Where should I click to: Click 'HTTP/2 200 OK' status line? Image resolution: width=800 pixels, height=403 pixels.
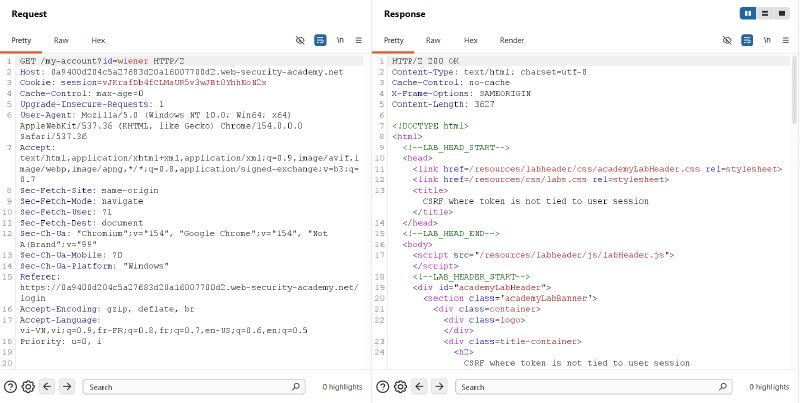426,61
